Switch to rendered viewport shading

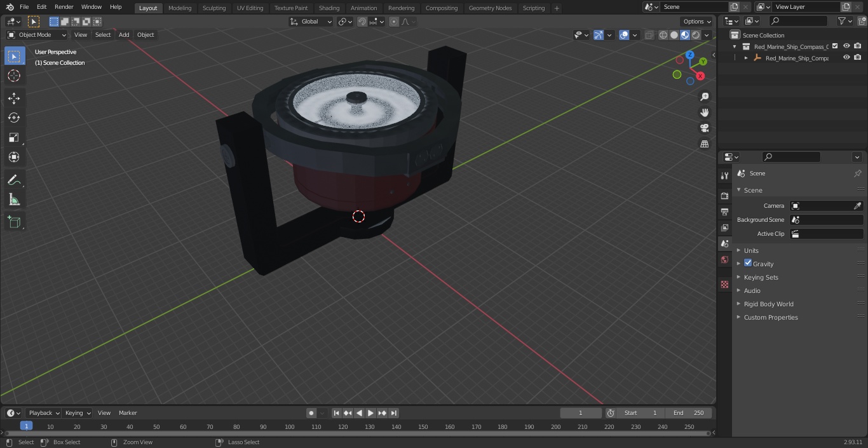(x=696, y=35)
